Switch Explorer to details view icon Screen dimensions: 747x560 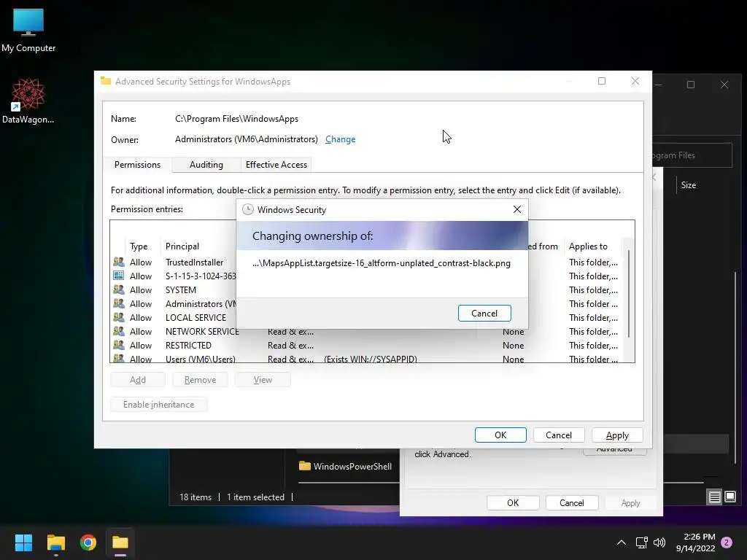point(715,497)
